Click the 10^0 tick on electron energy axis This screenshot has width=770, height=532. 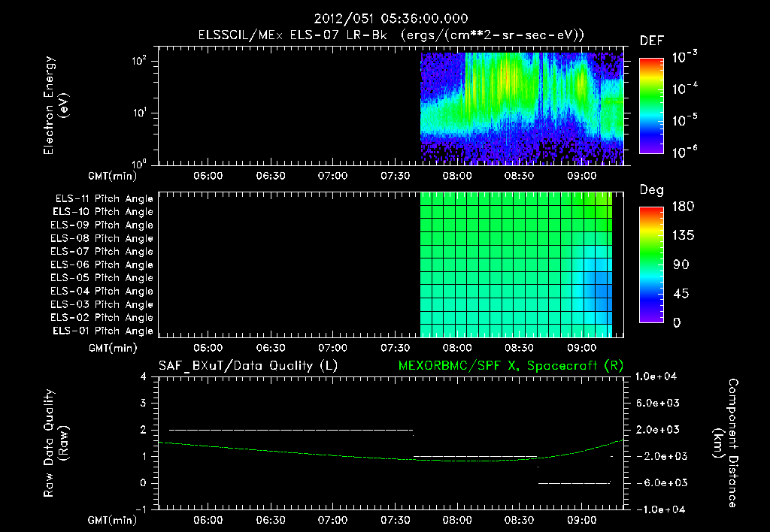point(139,163)
